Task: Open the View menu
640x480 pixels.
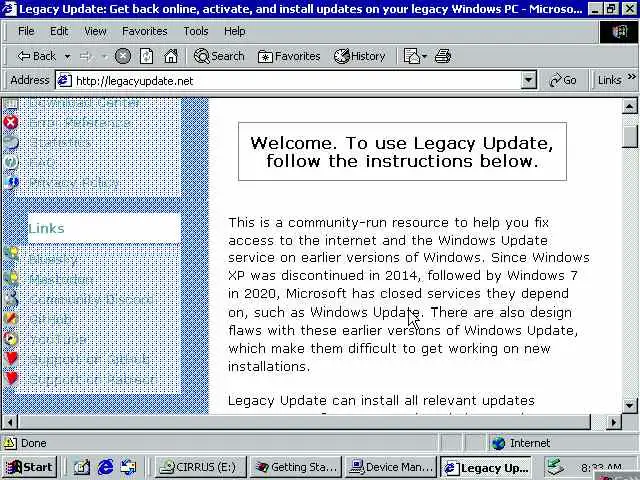Action: click(x=95, y=31)
